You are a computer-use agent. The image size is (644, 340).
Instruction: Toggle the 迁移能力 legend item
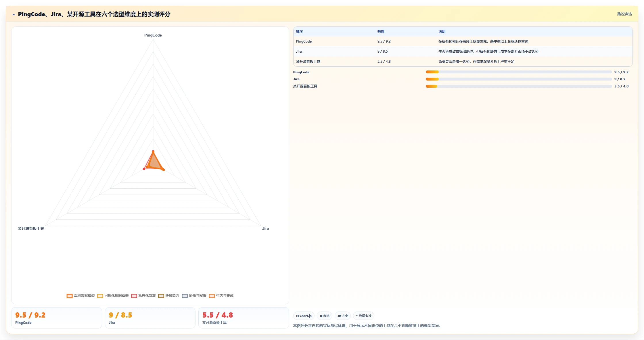point(169,296)
